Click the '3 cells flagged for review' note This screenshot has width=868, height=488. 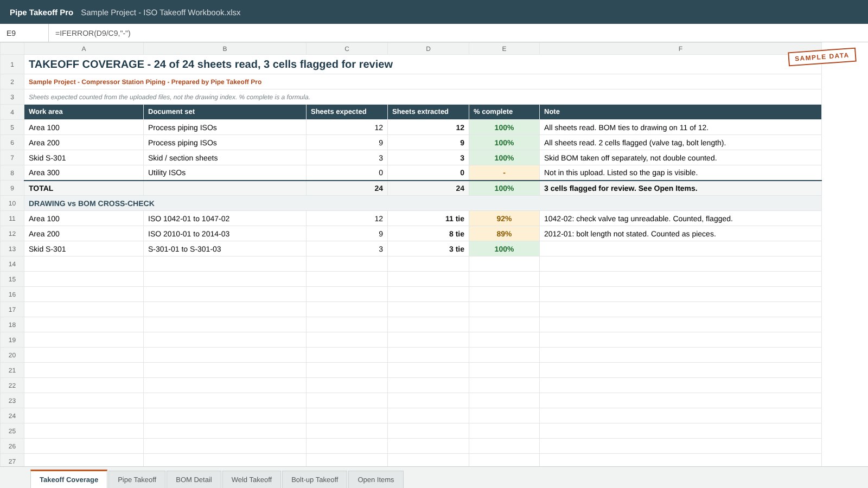coord(680,188)
